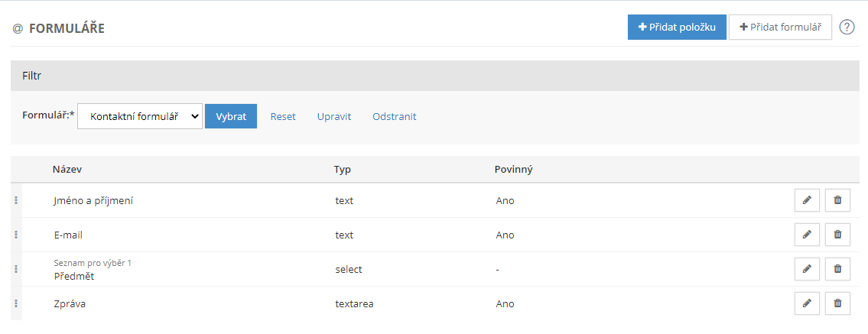Remove the E-mail field using trash icon
The height and width of the screenshot is (334, 868).
pos(837,235)
